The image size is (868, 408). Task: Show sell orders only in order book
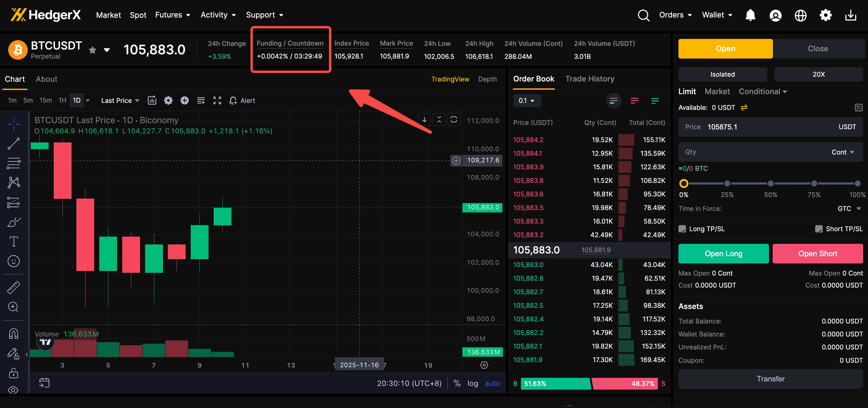click(634, 101)
